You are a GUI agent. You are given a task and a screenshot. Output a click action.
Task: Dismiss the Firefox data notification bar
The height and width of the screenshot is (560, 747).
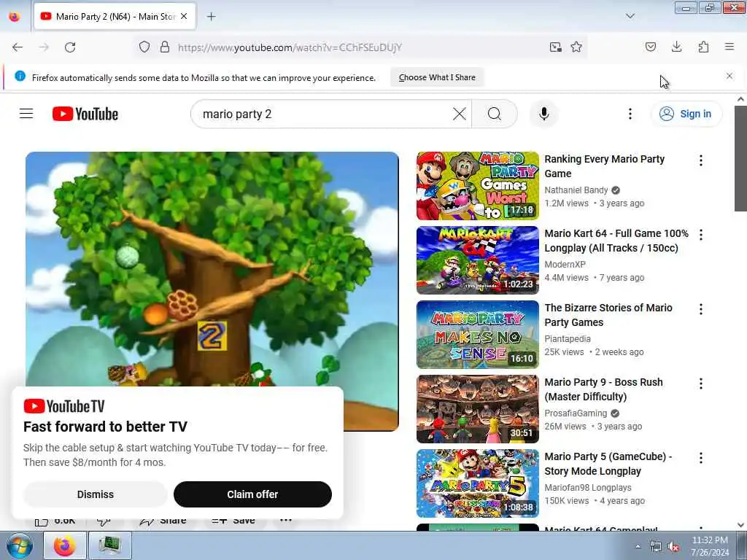point(729,76)
